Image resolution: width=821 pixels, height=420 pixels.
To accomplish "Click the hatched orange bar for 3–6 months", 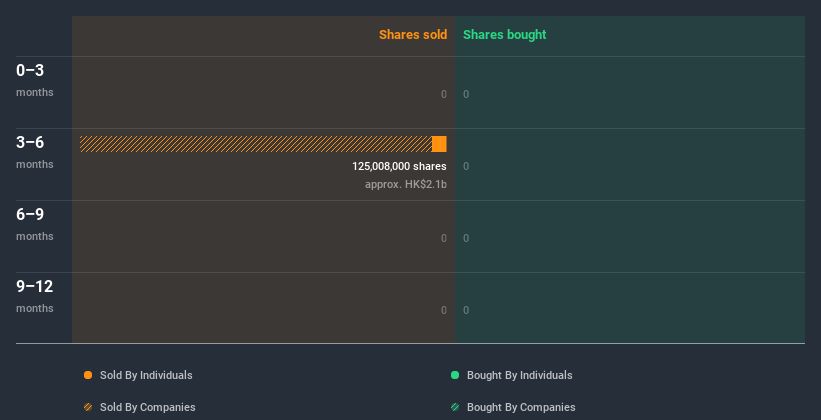I will point(256,144).
